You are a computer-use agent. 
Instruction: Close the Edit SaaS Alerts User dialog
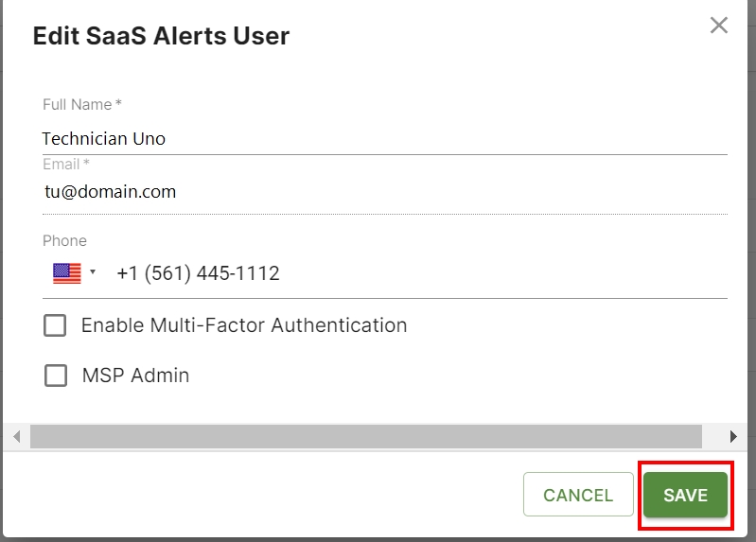click(719, 26)
